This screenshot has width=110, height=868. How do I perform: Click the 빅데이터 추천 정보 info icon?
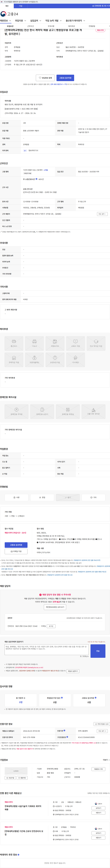point(18,854)
